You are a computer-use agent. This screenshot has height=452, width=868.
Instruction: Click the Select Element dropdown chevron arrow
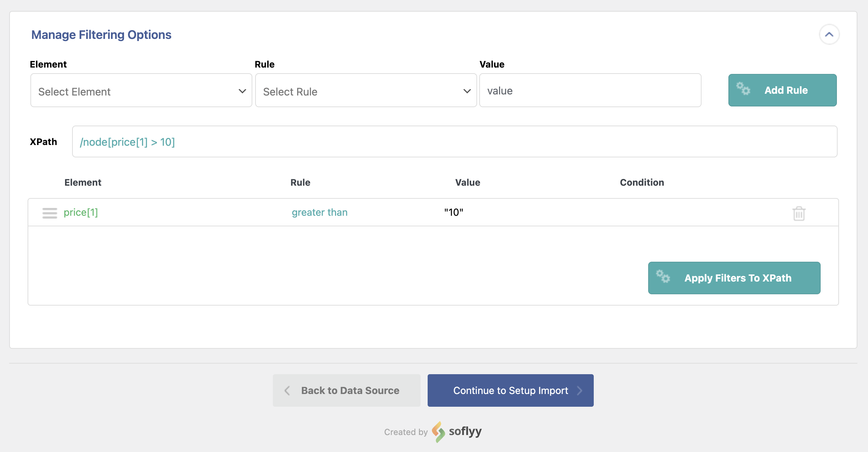(x=242, y=91)
